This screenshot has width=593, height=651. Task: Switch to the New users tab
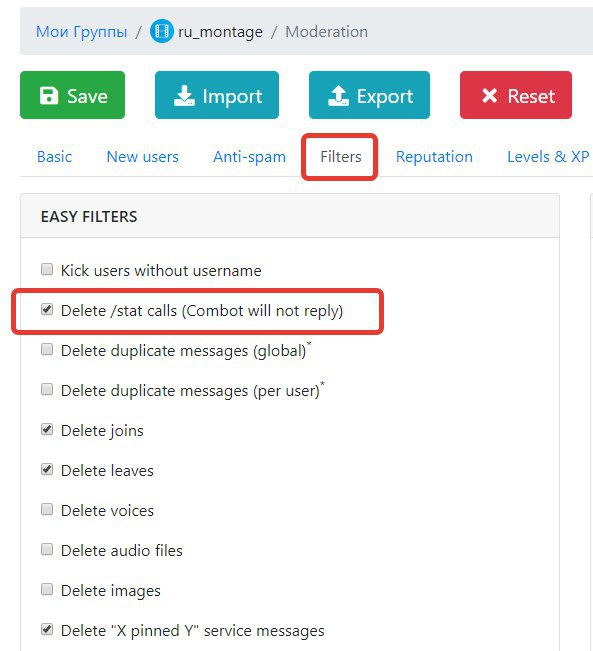(142, 157)
